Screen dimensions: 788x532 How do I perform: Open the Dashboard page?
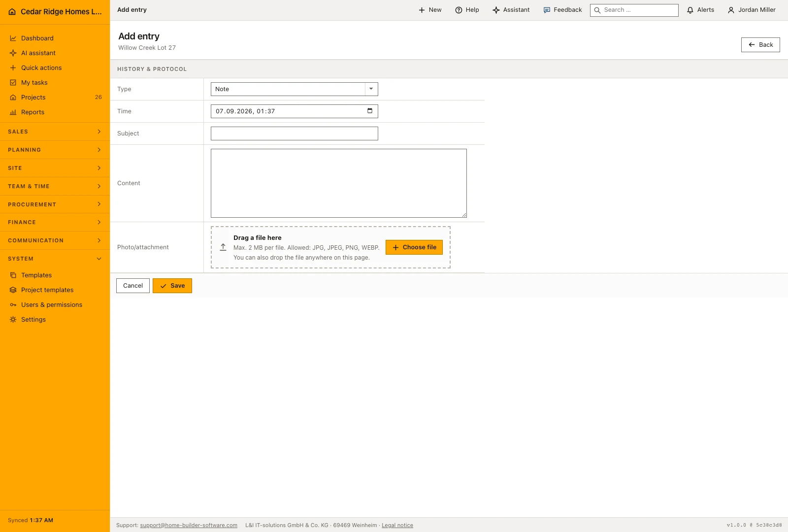coord(55,38)
